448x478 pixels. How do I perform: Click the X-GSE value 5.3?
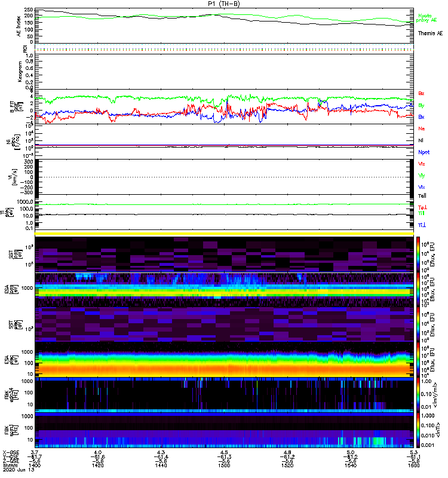pyautogui.click(x=413, y=452)
